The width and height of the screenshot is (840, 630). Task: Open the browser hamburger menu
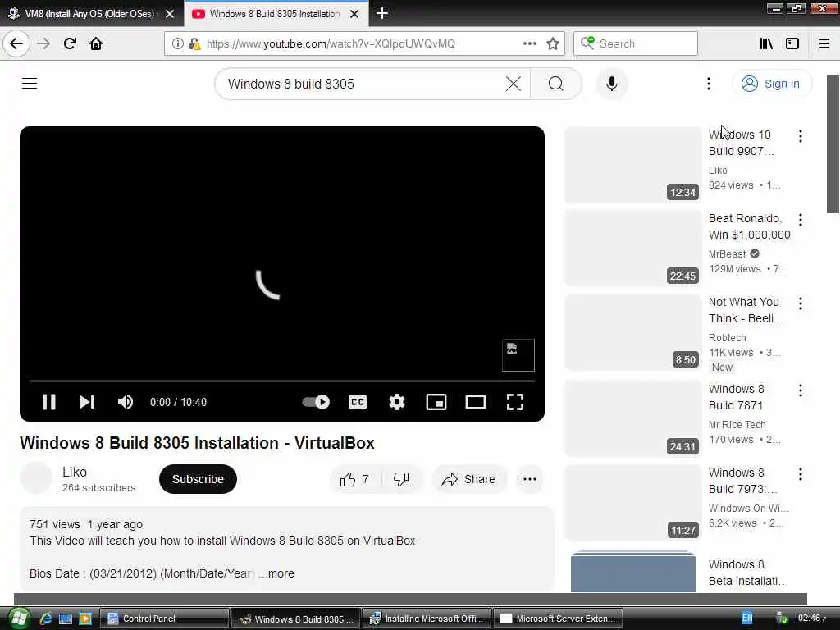(x=824, y=43)
